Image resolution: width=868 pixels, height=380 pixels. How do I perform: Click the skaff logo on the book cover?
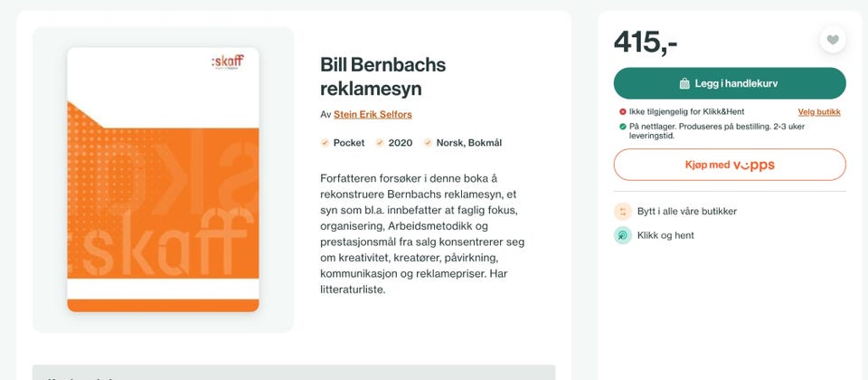[226, 63]
